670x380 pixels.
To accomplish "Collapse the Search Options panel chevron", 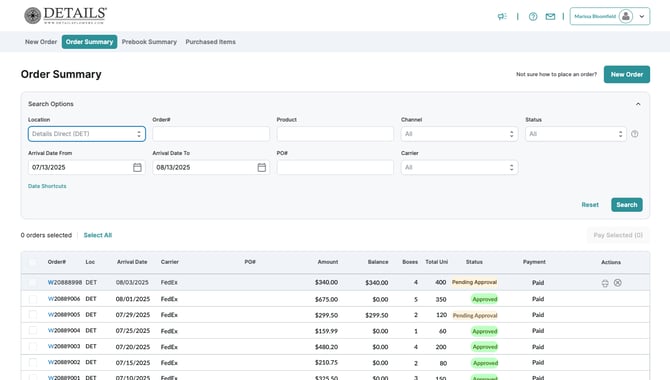I will coord(638,104).
